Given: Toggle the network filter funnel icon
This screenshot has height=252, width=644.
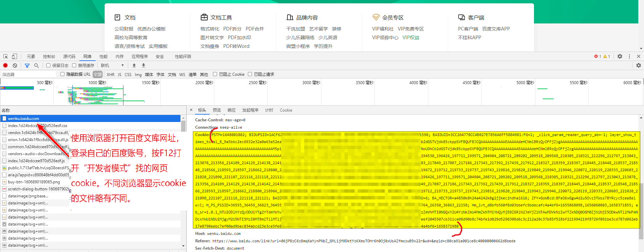Looking at the screenshot, I should click(x=27, y=65).
